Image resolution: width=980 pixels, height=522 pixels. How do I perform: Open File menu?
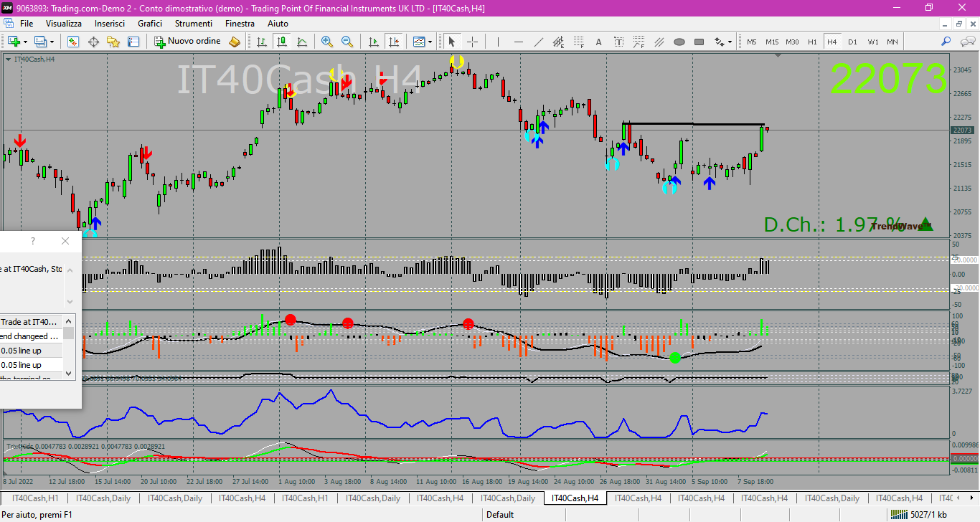27,24
